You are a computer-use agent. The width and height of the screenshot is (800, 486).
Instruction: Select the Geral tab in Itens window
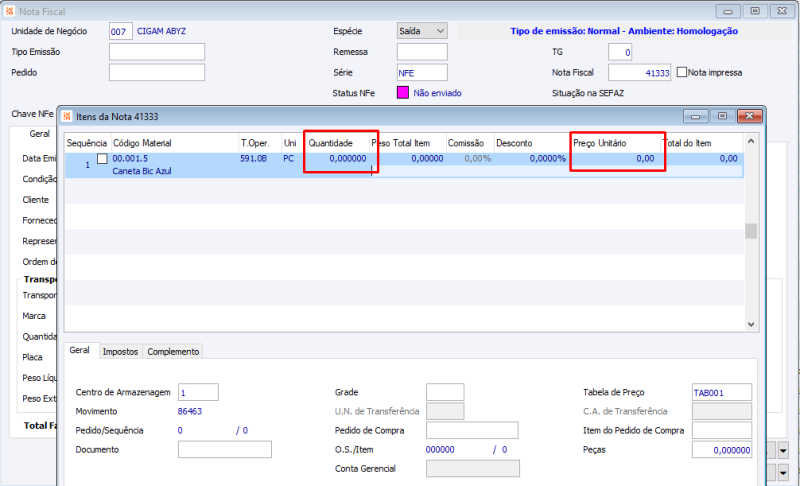click(x=80, y=350)
